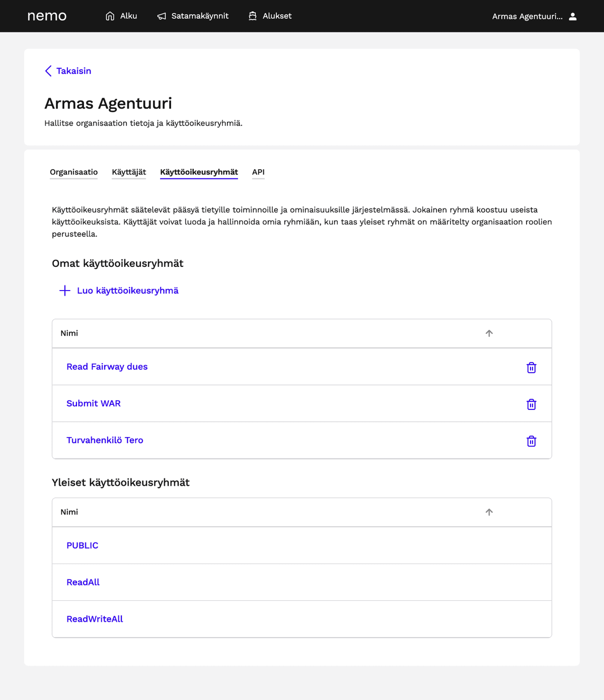The width and height of the screenshot is (604, 700).
Task: Open the ReadAll permission group
Action: 83,582
